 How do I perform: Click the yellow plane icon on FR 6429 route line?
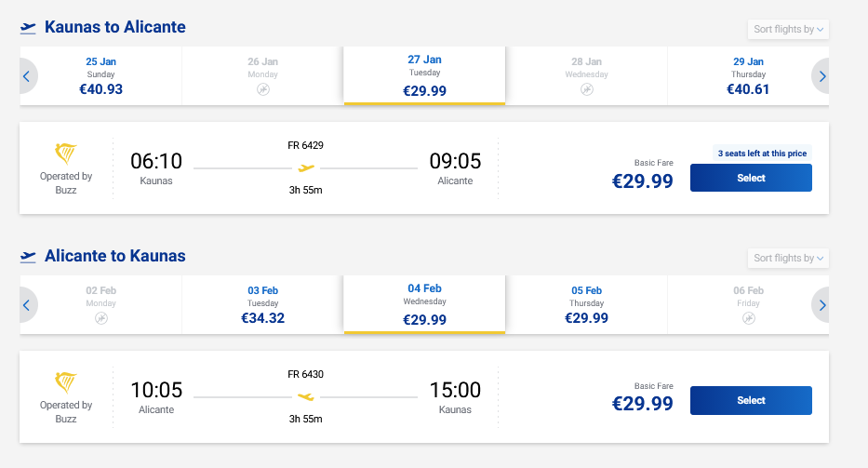coord(305,168)
